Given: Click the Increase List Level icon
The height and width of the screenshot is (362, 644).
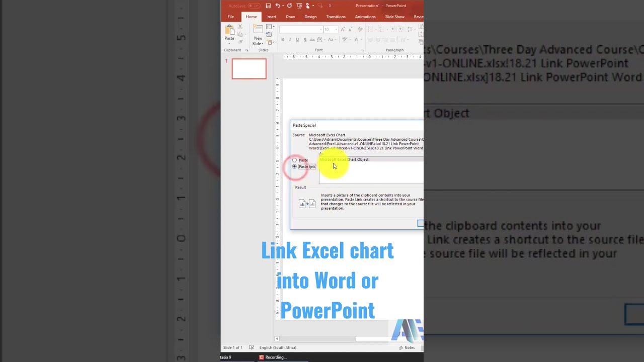Looking at the screenshot, I should 402,29.
